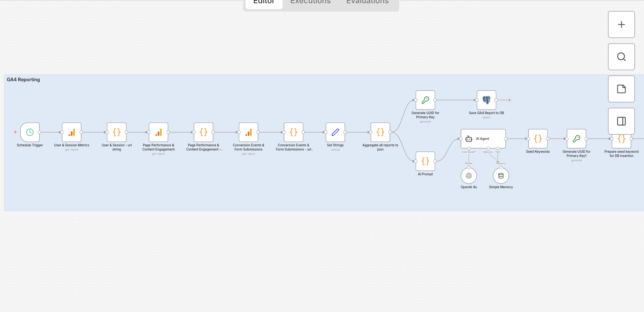Open the AI Agent node
Screen dimensions: 644x312
click(x=483, y=139)
